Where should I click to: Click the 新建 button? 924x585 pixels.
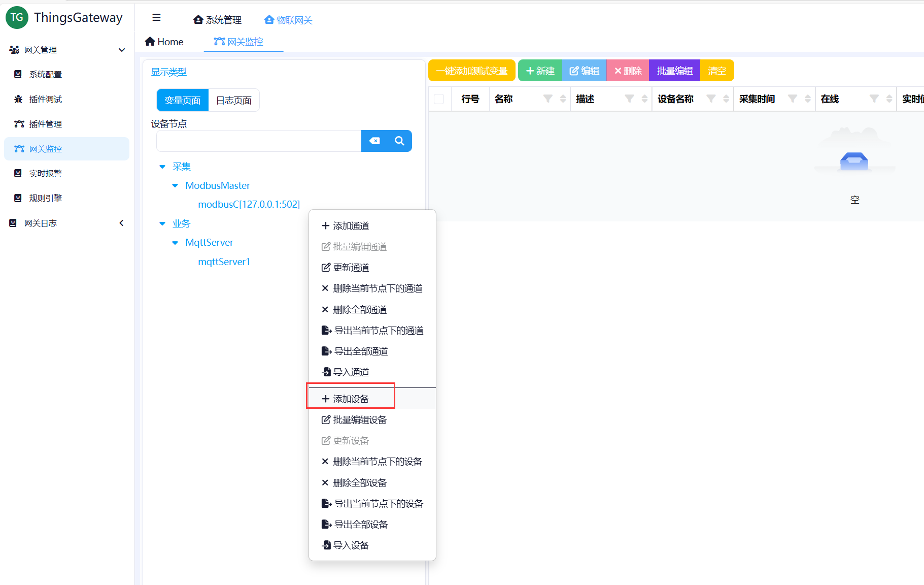click(x=539, y=70)
